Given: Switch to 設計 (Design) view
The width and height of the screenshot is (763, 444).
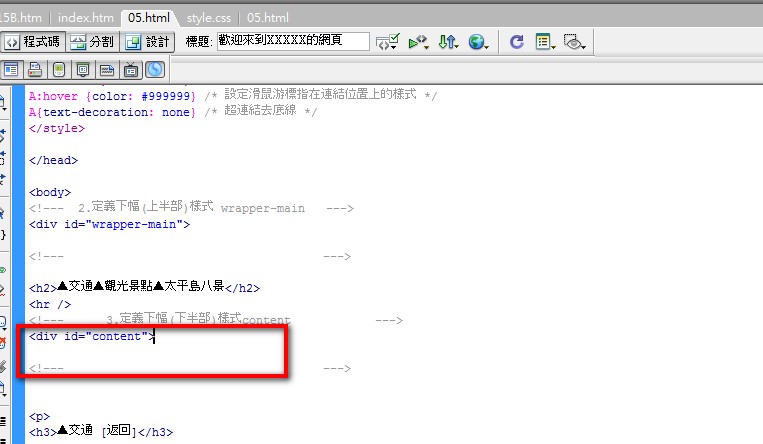Looking at the screenshot, I should pos(149,42).
